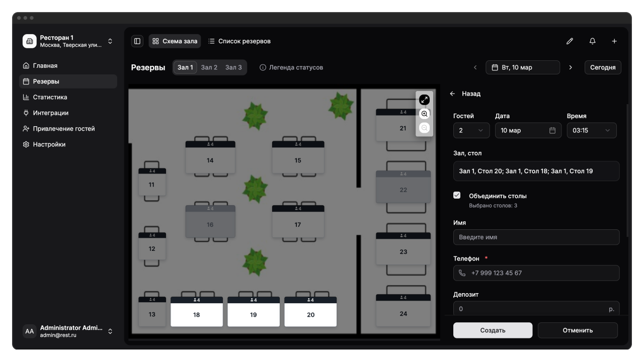The width and height of the screenshot is (644, 362).
Task: Select table 18 on the floor plan
Action: tap(196, 314)
